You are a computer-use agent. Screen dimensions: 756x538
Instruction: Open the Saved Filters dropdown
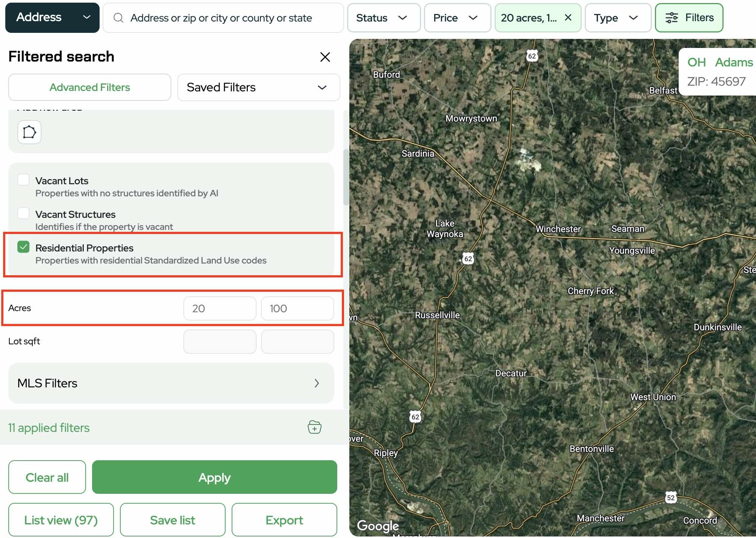tap(258, 87)
